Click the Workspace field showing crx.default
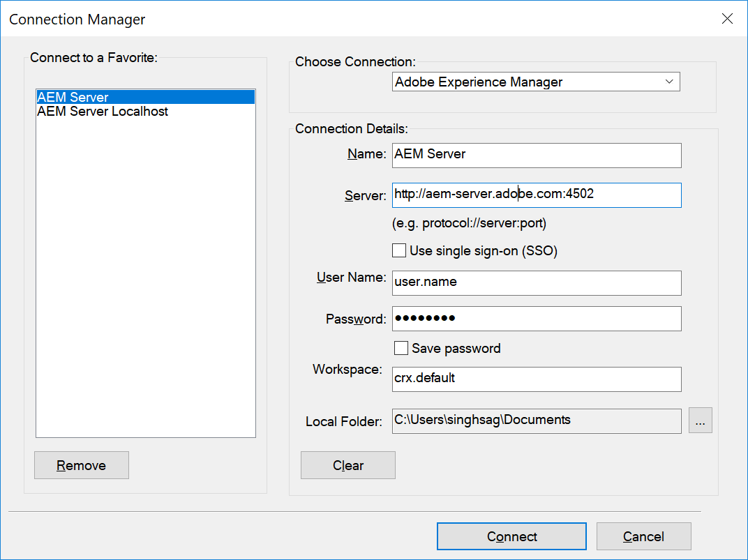Image resolution: width=748 pixels, height=560 pixels. [537, 379]
